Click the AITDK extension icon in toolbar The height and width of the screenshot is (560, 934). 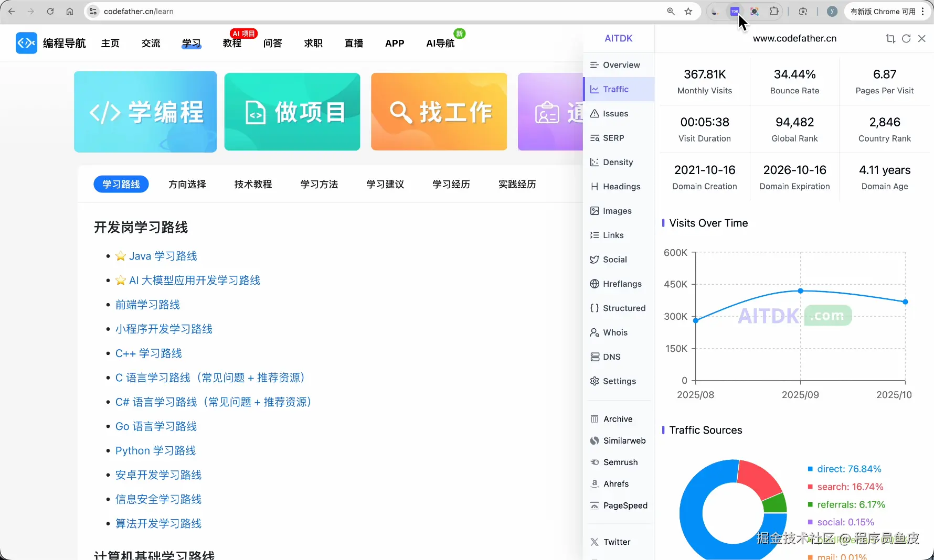(735, 11)
